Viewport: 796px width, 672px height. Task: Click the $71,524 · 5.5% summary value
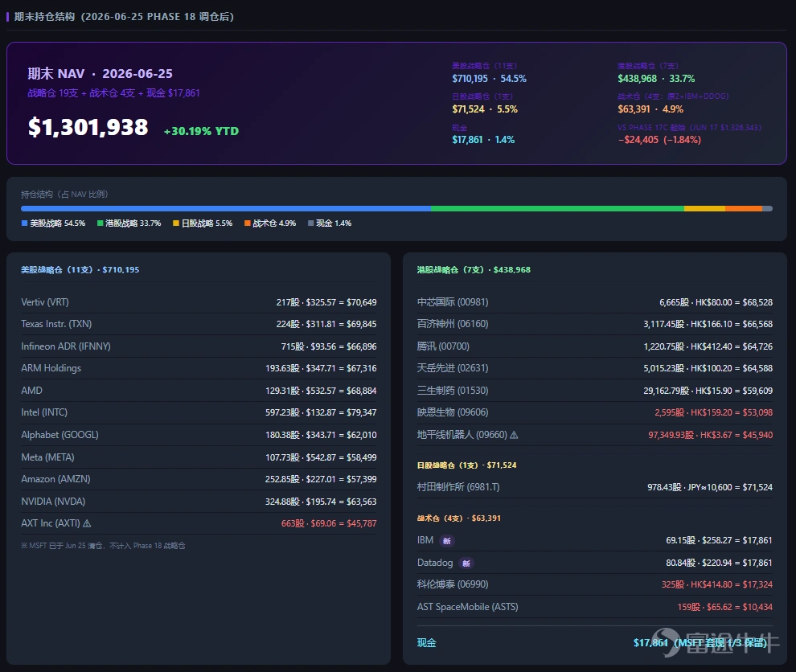click(485, 109)
